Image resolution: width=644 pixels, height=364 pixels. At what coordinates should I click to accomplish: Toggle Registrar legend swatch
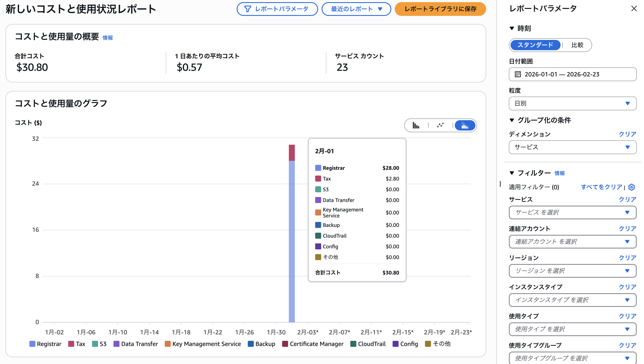tap(32, 344)
